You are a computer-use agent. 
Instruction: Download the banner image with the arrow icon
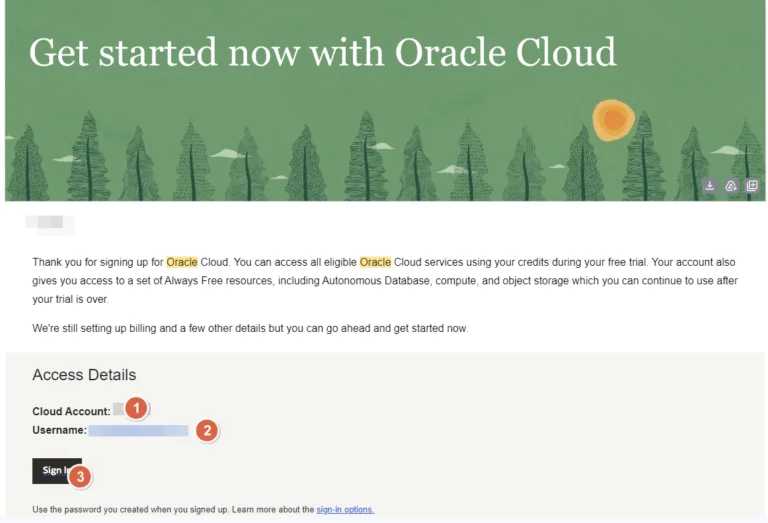[x=710, y=186]
